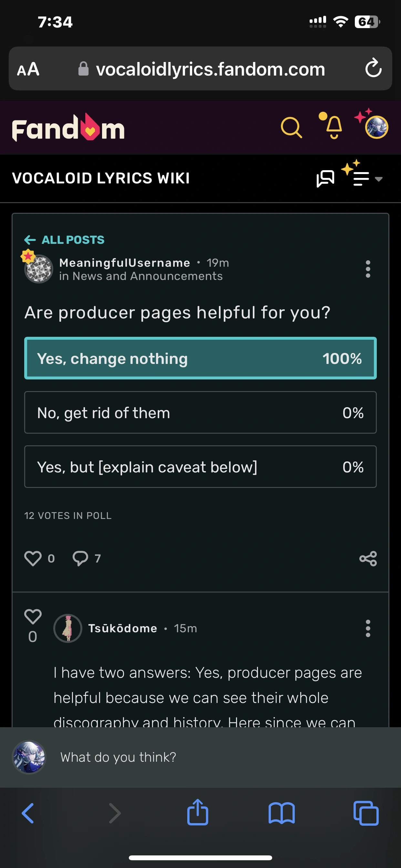Open Safari's AA page settings menu
Viewport: 401px width, 868px height.
(28, 69)
